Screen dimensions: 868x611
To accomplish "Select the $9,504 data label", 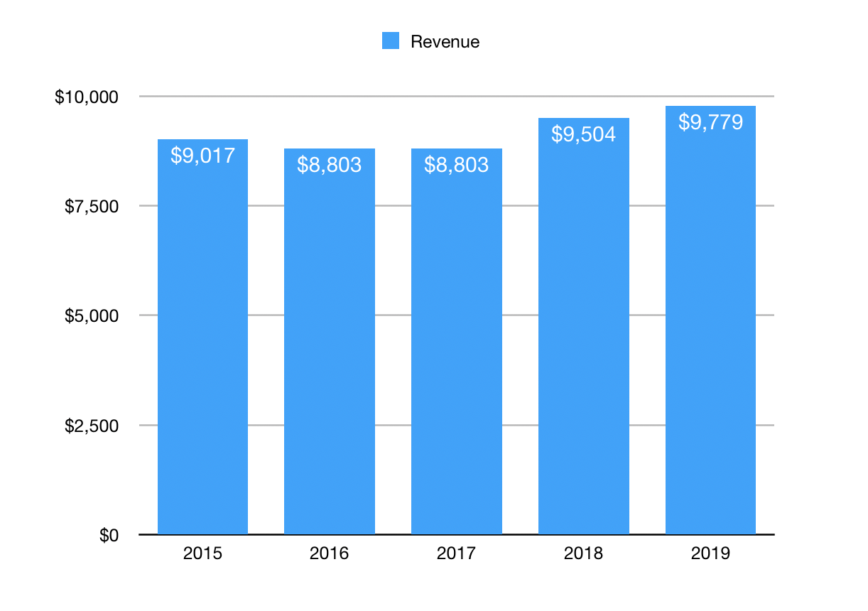I will tap(583, 134).
